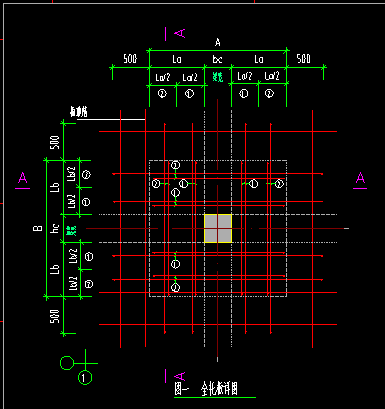
Task: Click the green annotation text beneath "bc"
Action: point(218,77)
